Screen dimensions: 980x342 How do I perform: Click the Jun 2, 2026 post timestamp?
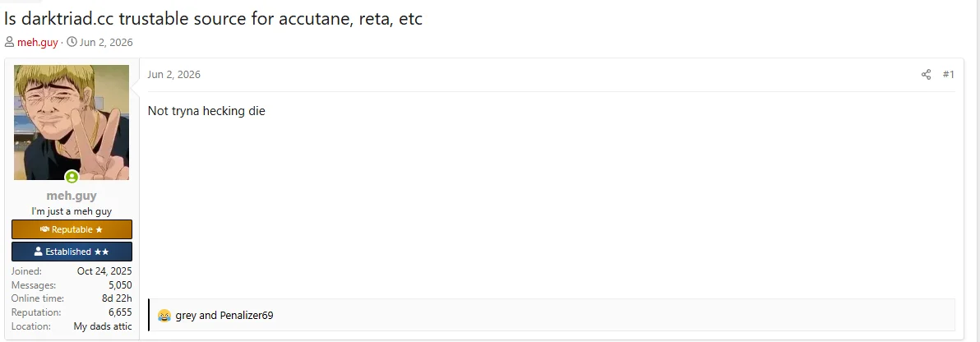(173, 75)
